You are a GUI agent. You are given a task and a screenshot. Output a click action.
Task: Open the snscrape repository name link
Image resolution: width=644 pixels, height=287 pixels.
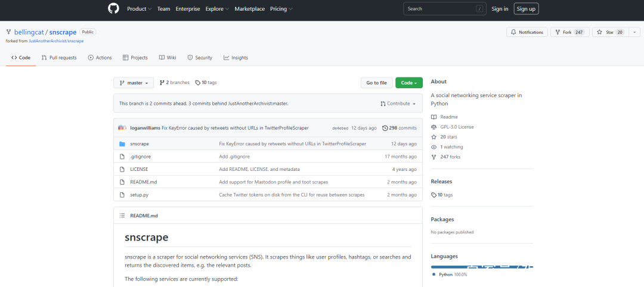click(x=63, y=32)
